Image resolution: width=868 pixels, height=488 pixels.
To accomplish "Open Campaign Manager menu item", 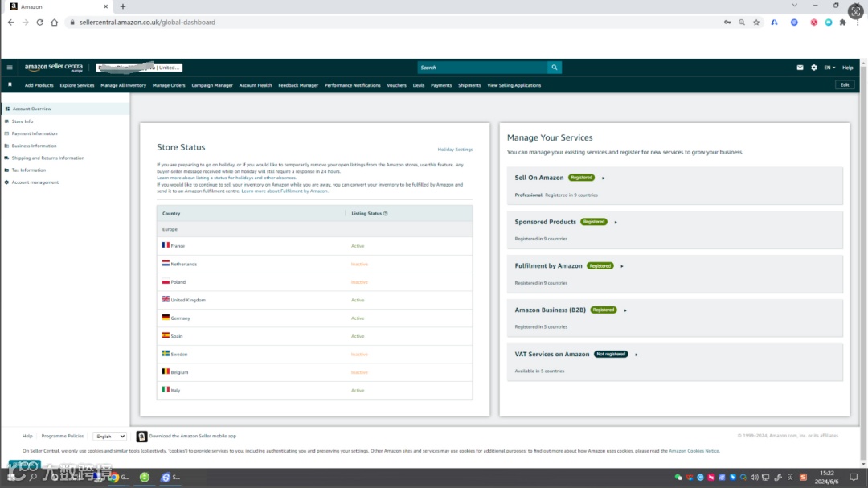I will click(212, 85).
